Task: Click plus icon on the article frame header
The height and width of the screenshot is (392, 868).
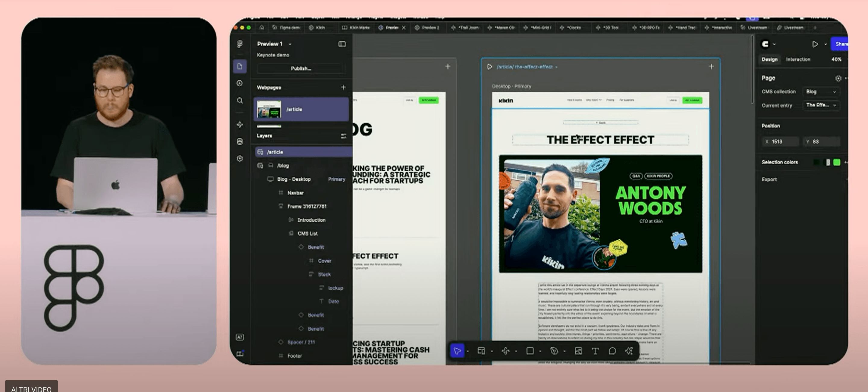Action: pyautogui.click(x=711, y=67)
